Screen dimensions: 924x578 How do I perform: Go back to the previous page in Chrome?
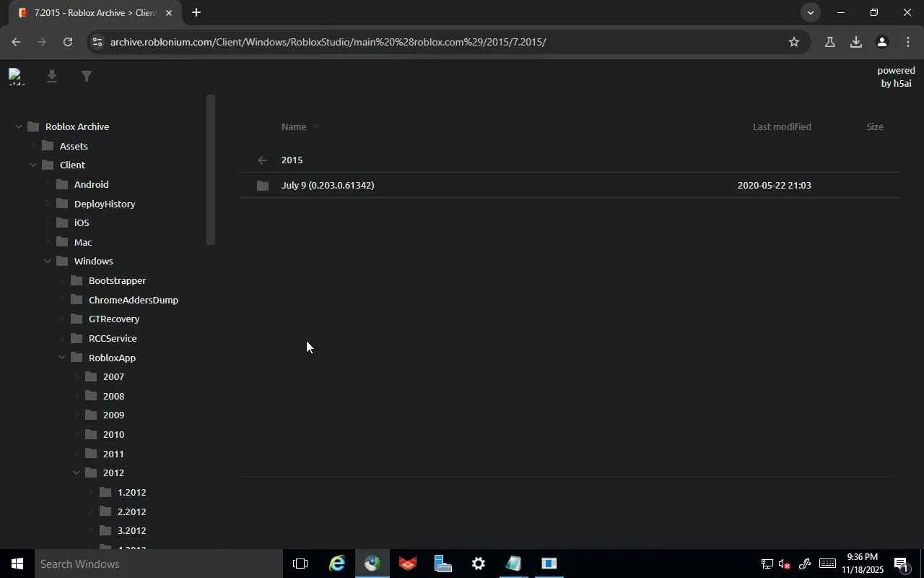click(x=16, y=42)
